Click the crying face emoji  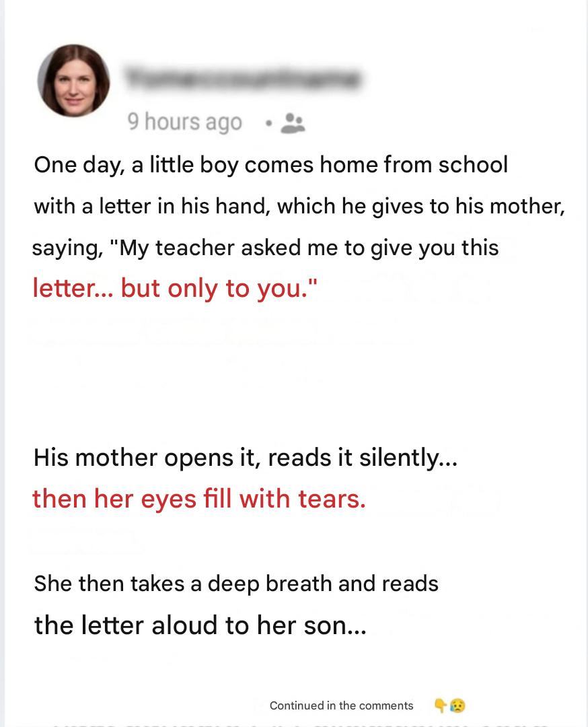[457, 705]
